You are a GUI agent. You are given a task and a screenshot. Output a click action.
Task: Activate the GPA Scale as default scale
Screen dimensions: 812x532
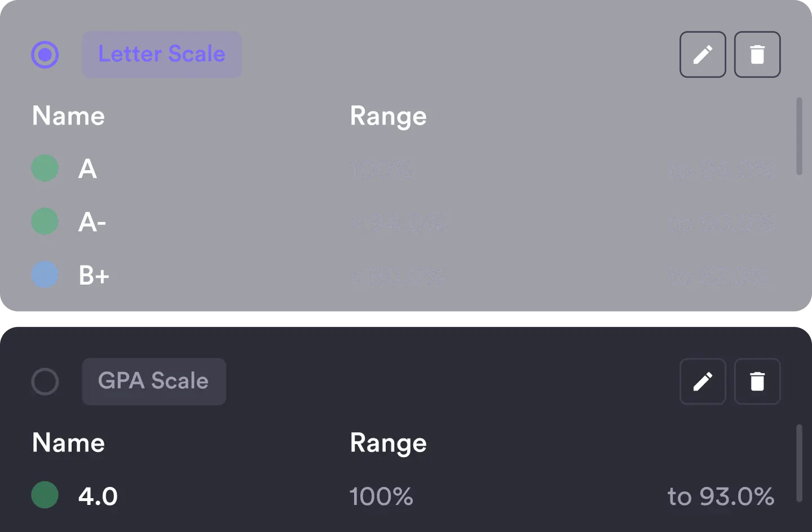point(45,382)
